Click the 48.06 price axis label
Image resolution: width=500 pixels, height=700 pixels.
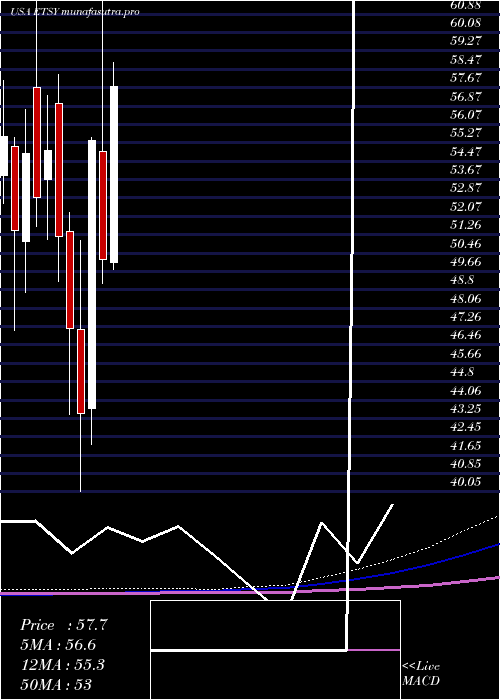click(466, 298)
